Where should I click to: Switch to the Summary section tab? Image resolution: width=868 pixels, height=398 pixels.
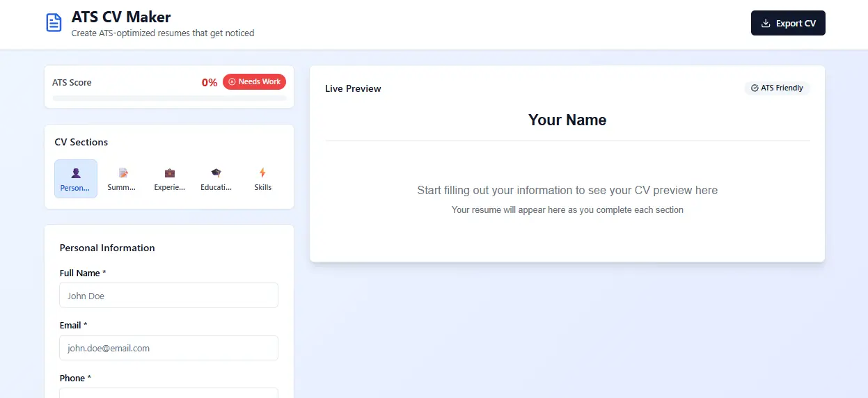click(x=123, y=179)
